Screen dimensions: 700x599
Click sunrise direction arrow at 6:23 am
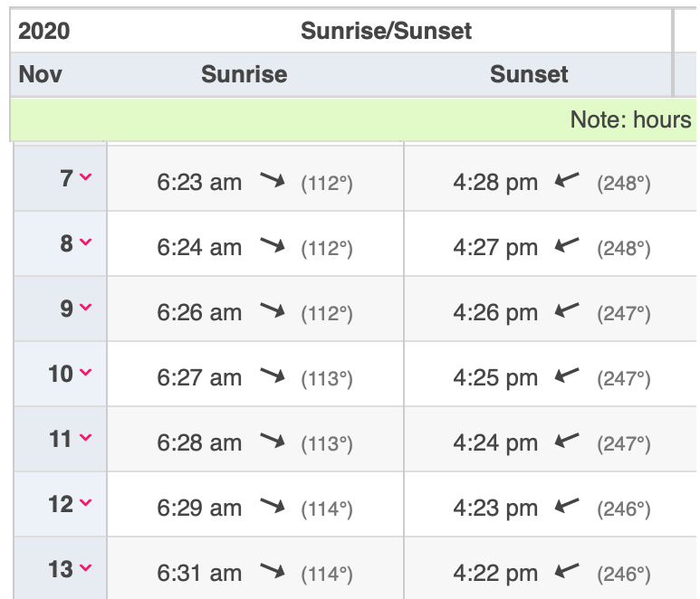pos(272,181)
